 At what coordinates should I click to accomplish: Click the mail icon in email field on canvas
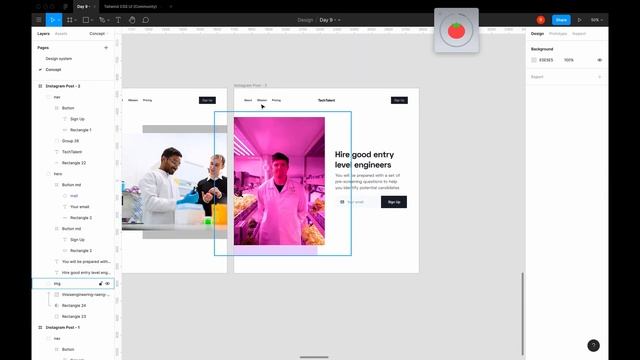point(342,202)
